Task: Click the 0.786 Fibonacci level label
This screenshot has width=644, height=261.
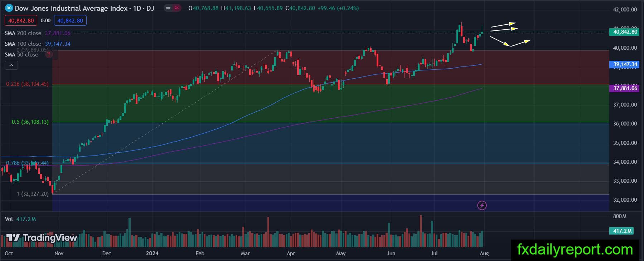Action: pyautogui.click(x=27, y=163)
